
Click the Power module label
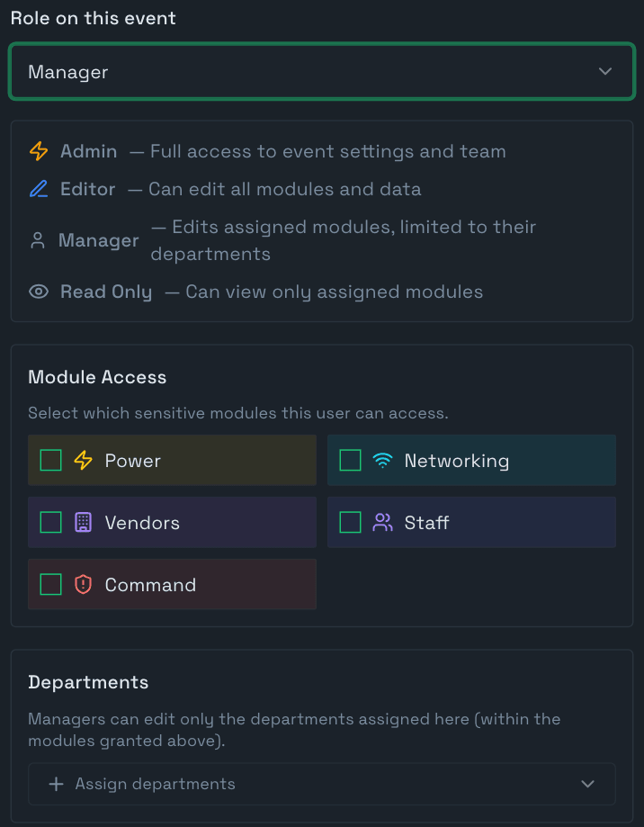(x=133, y=461)
